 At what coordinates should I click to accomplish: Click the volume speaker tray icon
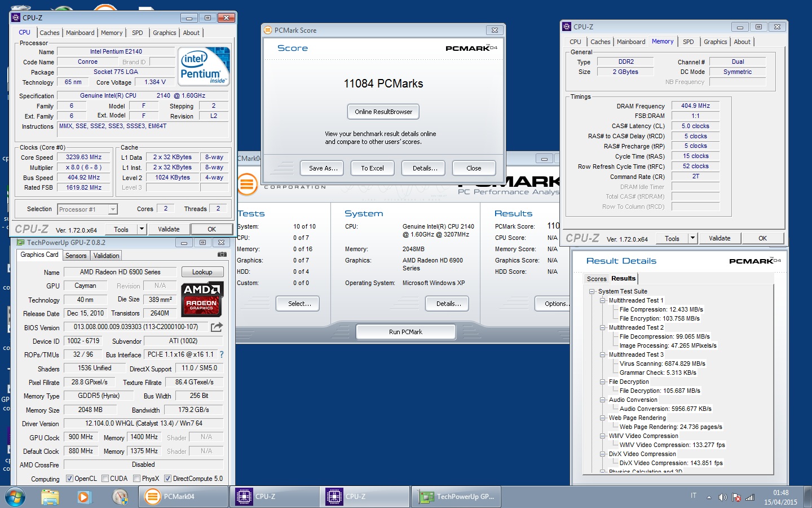coord(723,497)
